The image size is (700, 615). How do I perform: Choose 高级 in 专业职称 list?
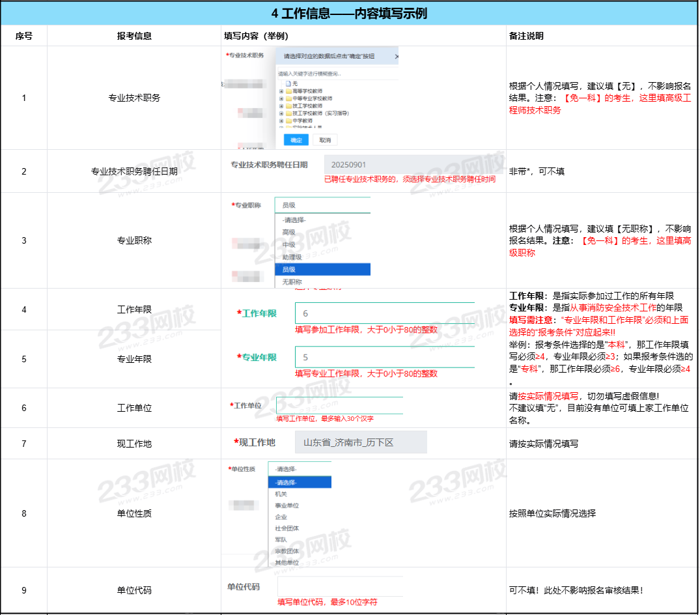[322, 232]
